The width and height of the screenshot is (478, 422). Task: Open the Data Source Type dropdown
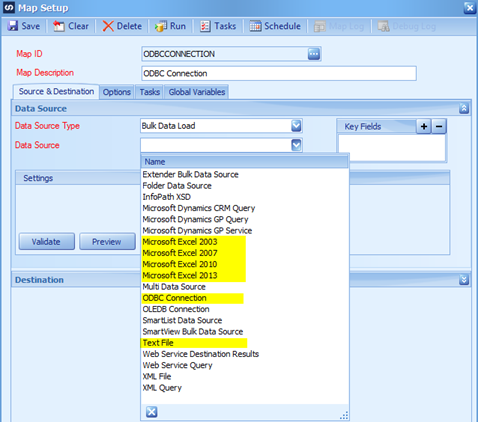(296, 126)
